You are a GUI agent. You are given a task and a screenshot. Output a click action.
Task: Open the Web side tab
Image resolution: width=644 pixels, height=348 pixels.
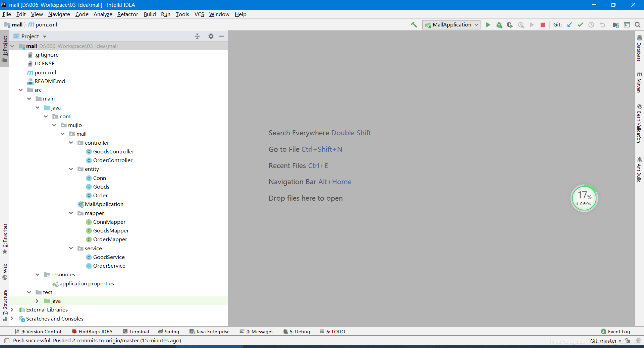(x=5, y=272)
